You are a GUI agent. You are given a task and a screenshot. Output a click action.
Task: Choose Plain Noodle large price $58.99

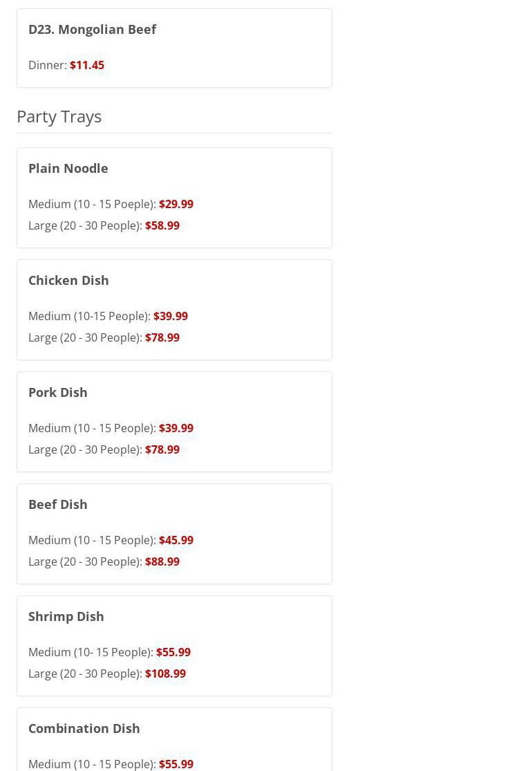click(162, 225)
